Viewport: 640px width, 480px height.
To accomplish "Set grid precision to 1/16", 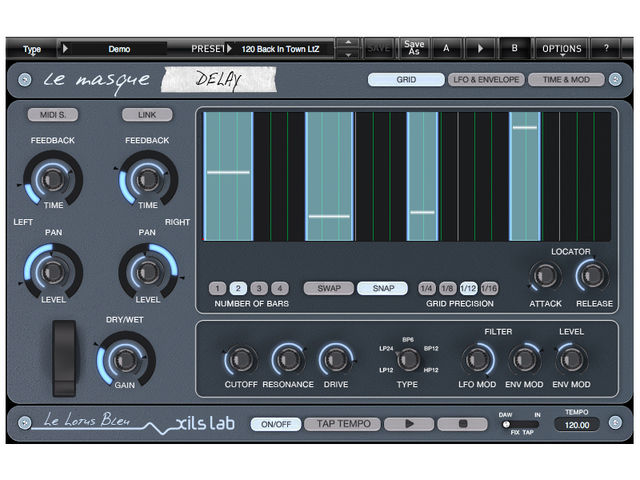I will click(489, 289).
